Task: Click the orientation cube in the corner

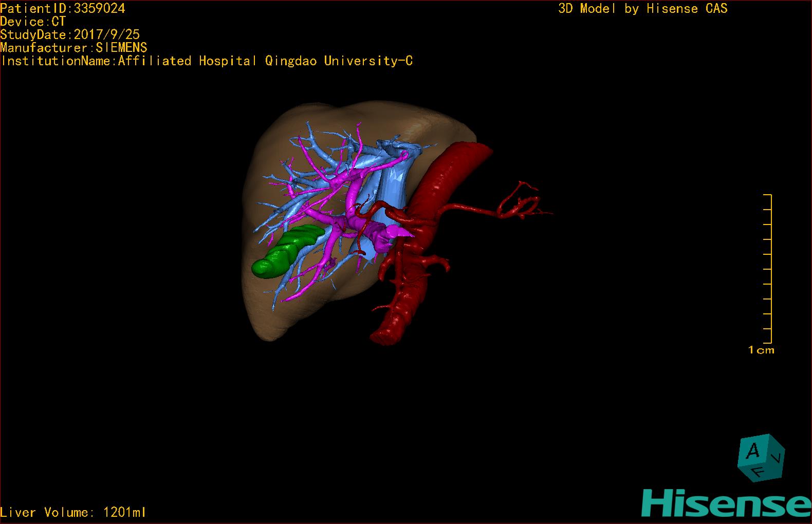Action: point(761,458)
